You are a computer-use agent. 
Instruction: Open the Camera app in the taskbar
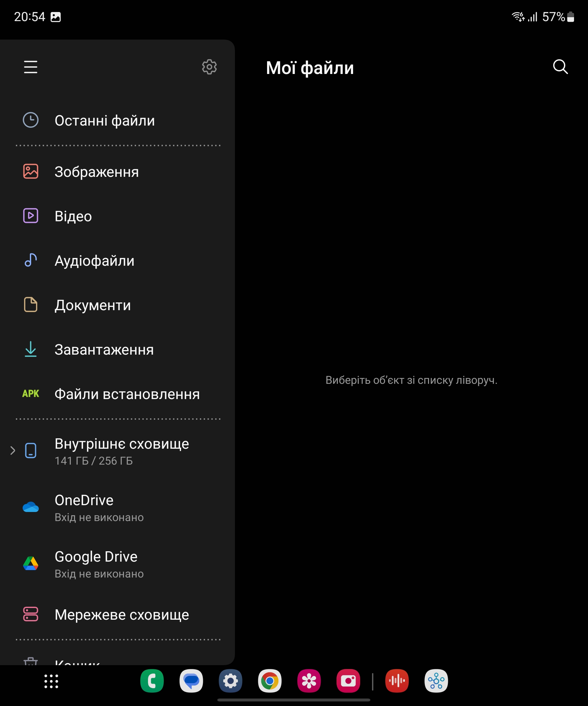(348, 681)
